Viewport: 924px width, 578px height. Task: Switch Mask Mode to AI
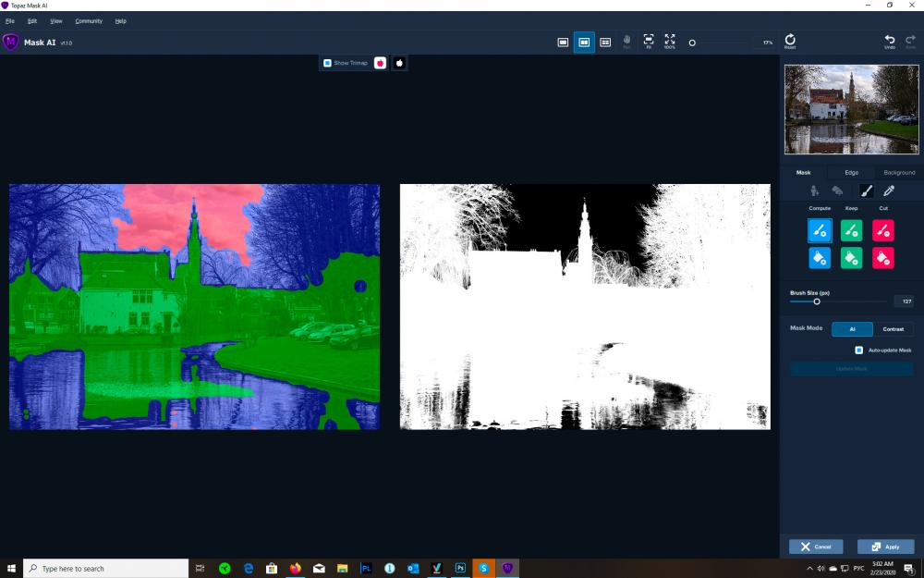(852, 329)
